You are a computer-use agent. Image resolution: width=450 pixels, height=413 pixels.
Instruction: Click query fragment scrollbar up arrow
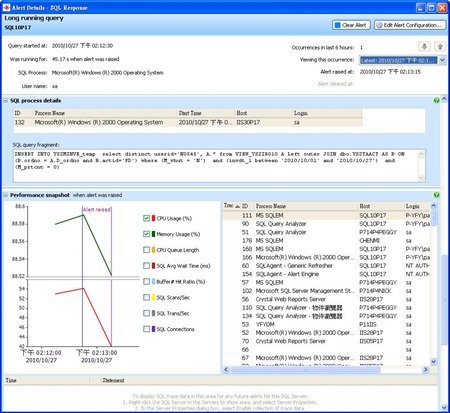(421, 154)
